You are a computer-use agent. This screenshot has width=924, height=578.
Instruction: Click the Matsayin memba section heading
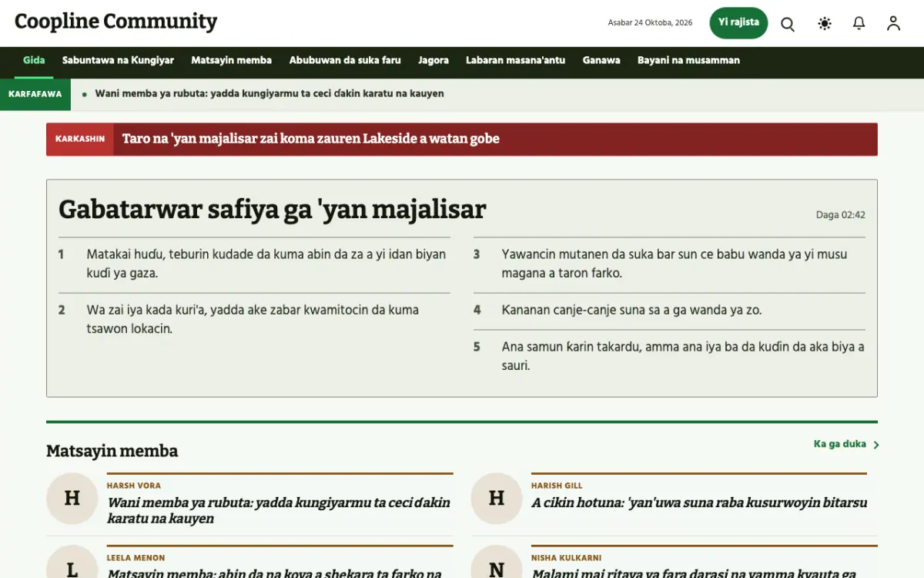click(112, 451)
